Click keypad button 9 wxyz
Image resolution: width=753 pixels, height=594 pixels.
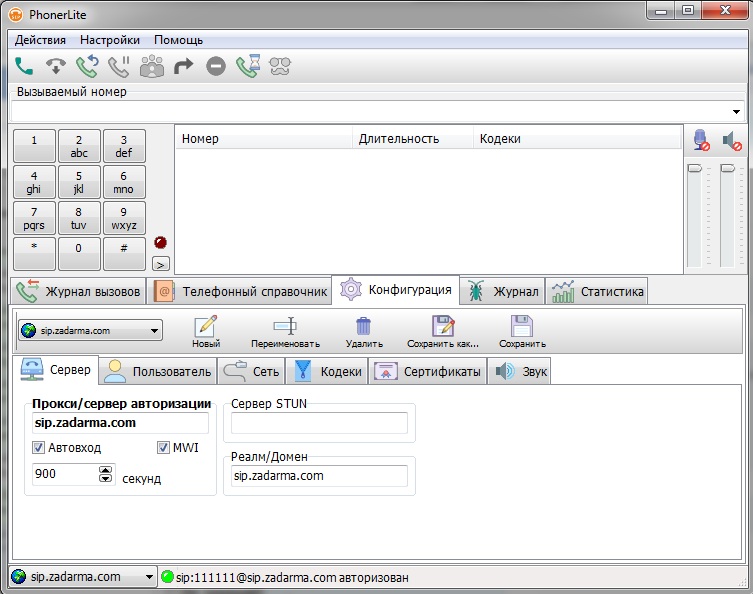(124, 218)
